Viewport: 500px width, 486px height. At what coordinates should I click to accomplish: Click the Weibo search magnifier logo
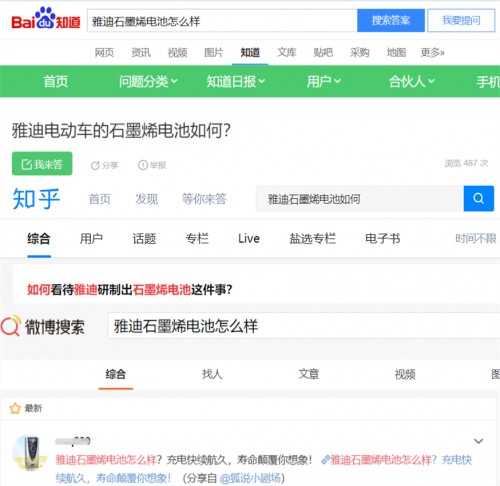coord(11,326)
